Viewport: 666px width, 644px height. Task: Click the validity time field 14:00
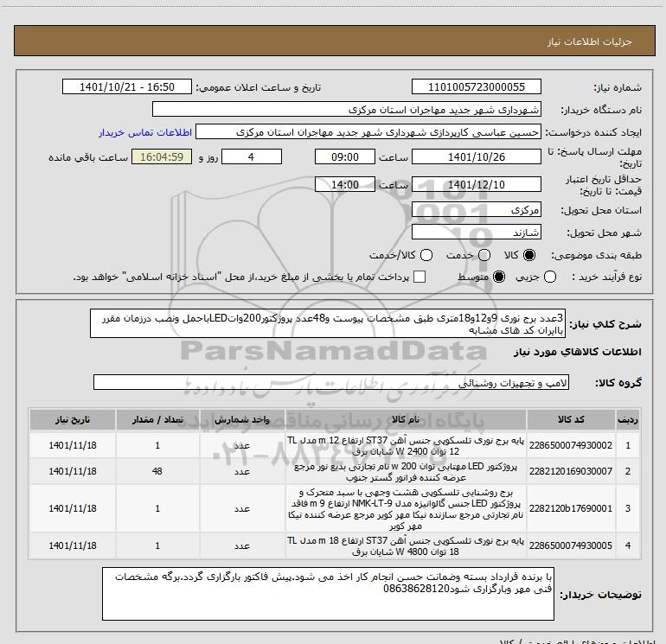[x=345, y=184]
